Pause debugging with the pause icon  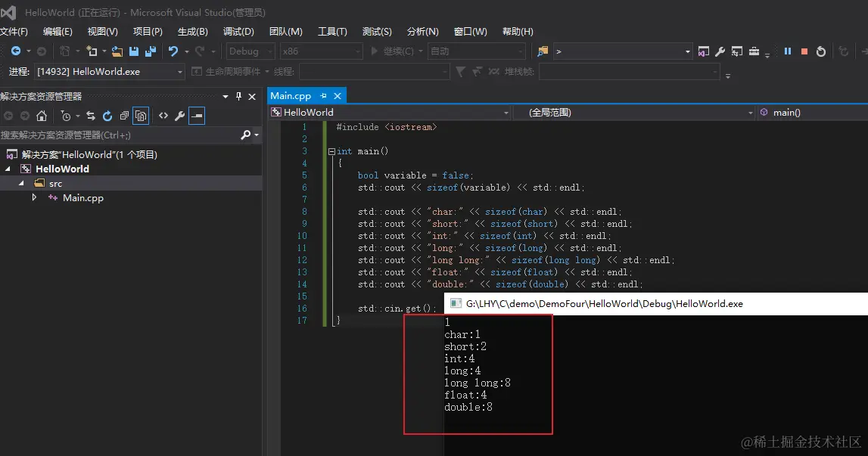(787, 51)
